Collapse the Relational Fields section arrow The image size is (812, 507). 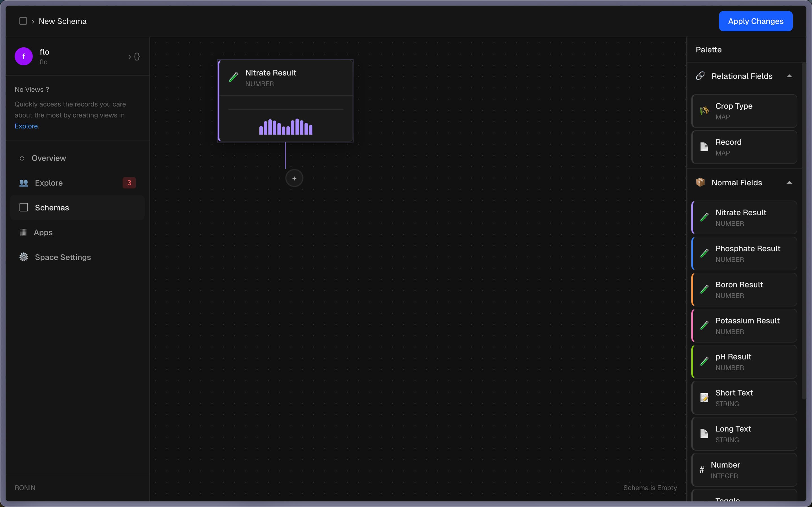pyautogui.click(x=789, y=76)
